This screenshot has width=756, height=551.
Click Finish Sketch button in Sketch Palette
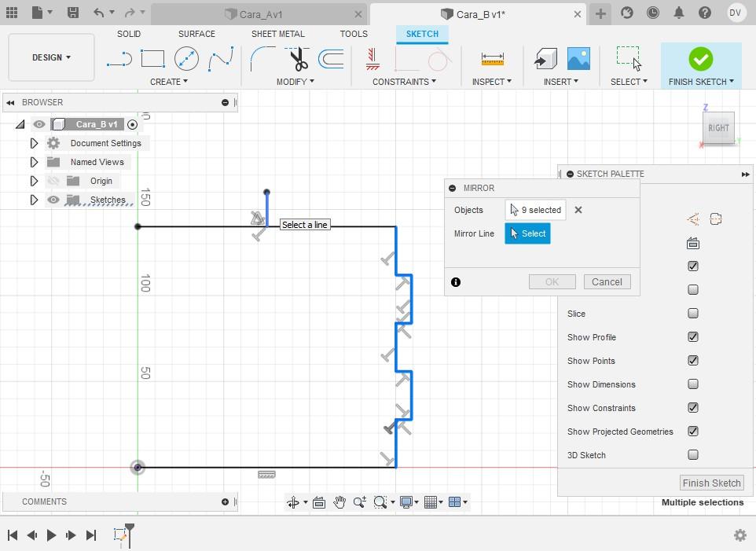[x=712, y=483]
